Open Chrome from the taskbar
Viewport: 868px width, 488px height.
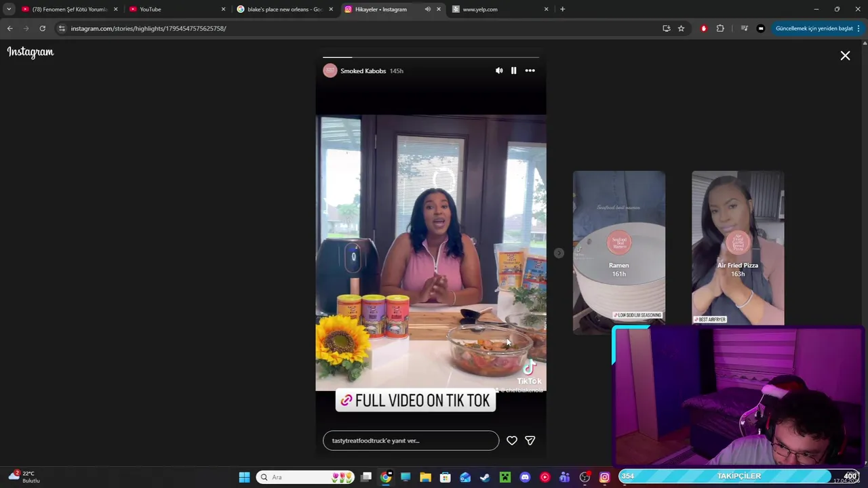point(386,477)
